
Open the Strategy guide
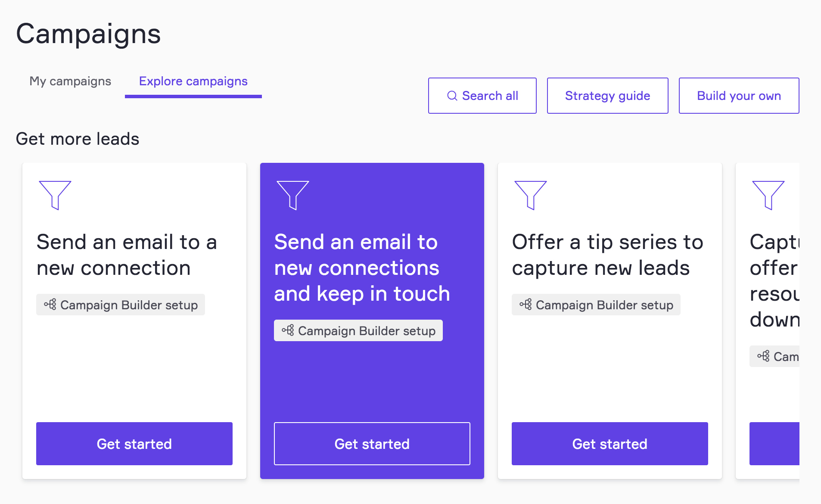point(607,96)
